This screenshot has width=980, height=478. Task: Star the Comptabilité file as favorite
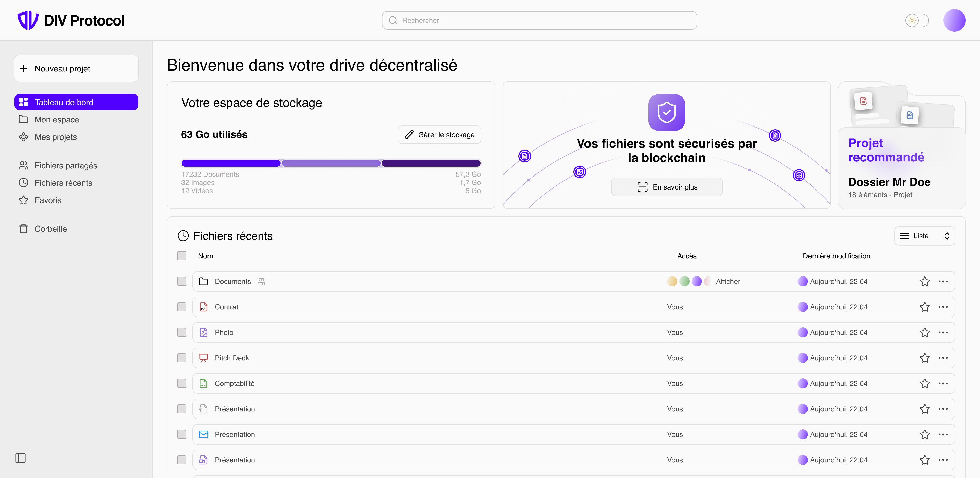click(924, 383)
